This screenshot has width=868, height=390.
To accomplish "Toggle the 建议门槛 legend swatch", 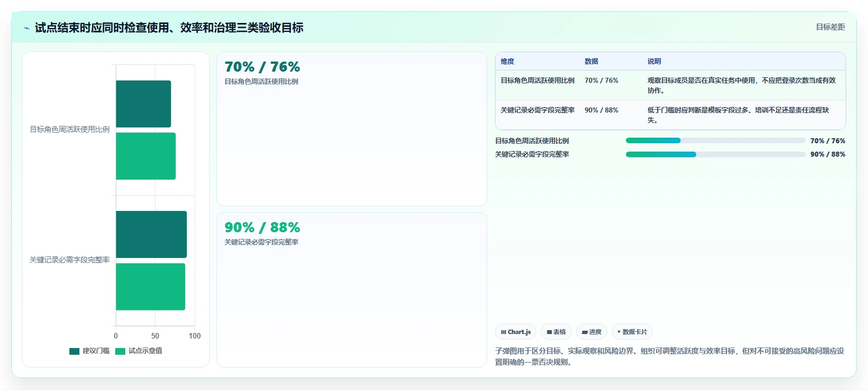I will (x=74, y=351).
